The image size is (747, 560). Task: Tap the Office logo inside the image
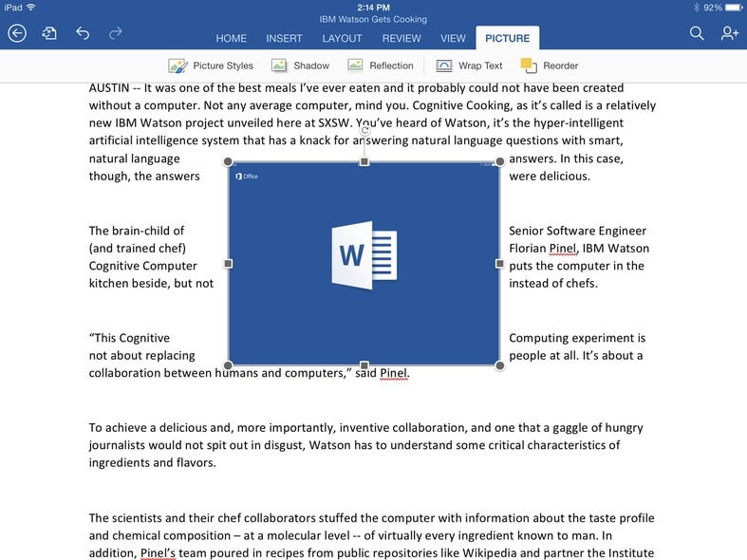coord(247,177)
